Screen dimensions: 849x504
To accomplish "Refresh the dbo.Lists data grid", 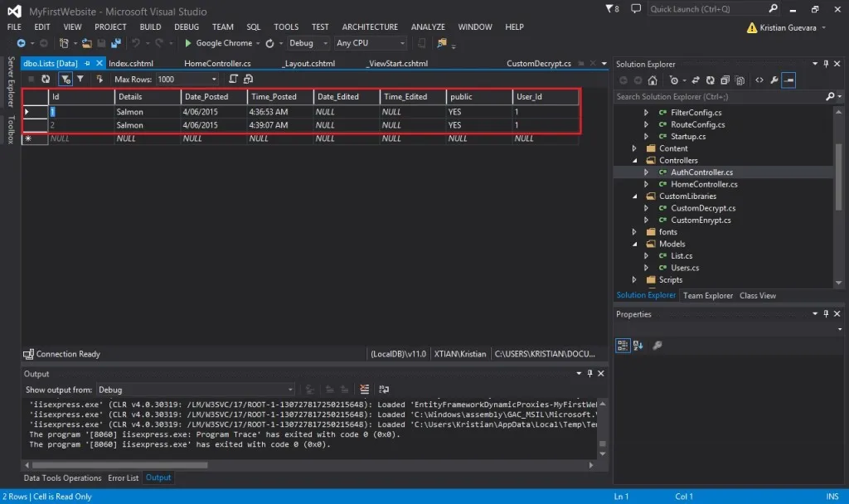I will [x=46, y=79].
